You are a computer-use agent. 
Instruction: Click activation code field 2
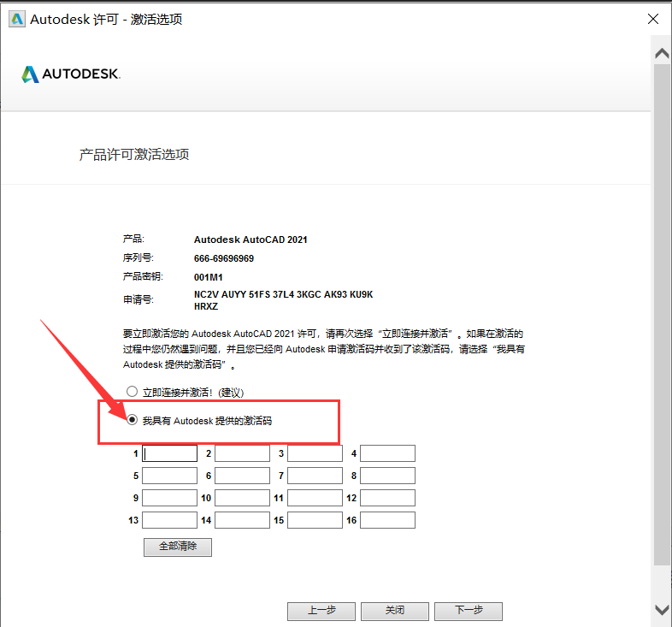242,453
